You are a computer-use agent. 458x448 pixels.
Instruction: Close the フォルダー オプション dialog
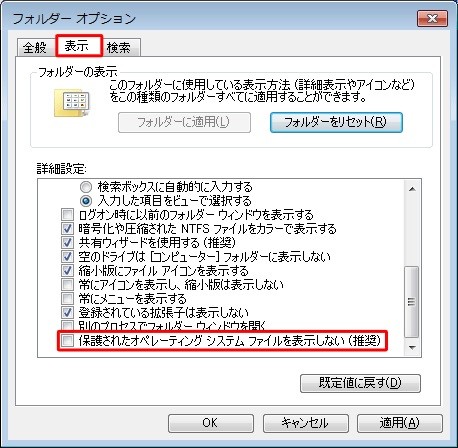[x=432, y=18]
